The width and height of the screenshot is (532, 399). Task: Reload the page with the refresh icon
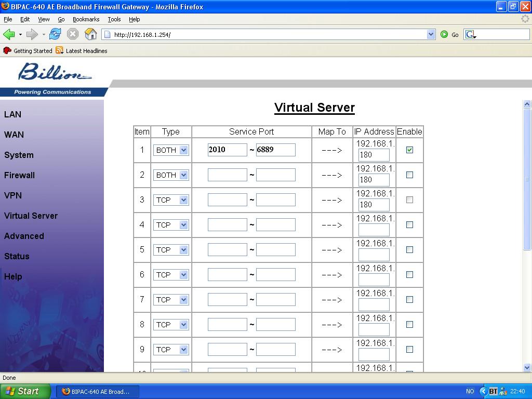55,34
